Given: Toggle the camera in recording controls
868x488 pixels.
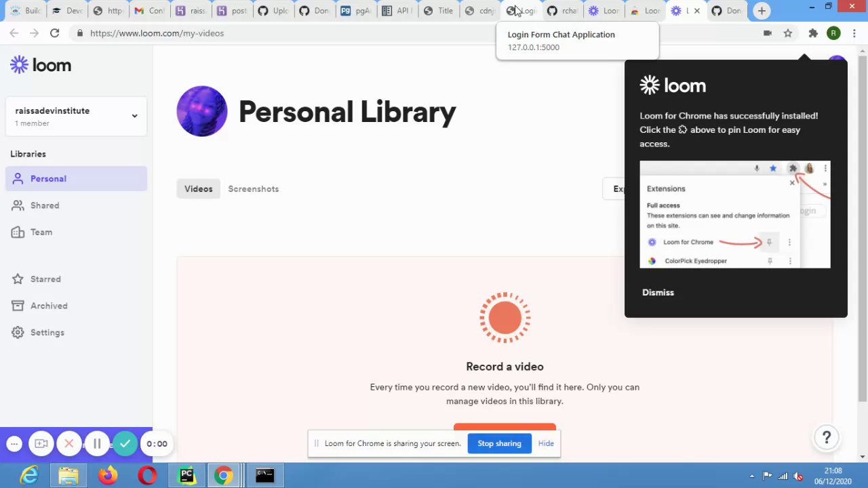Looking at the screenshot, I should pos(41,444).
